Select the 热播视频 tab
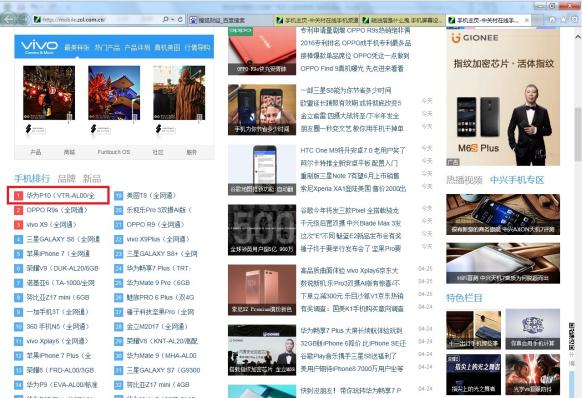The image size is (582, 398). coord(464,180)
